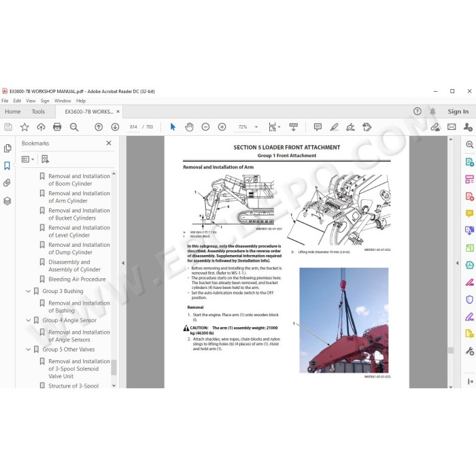Open Export PDF tool in right pane

coord(469,162)
